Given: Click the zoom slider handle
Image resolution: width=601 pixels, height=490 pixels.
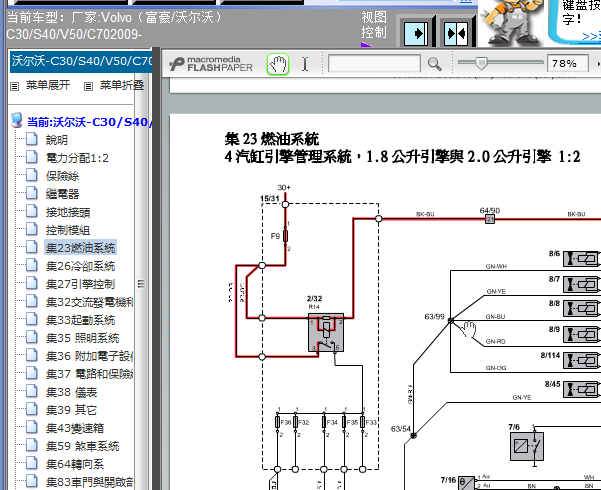Looking at the screenshot, I should [481, 63].
